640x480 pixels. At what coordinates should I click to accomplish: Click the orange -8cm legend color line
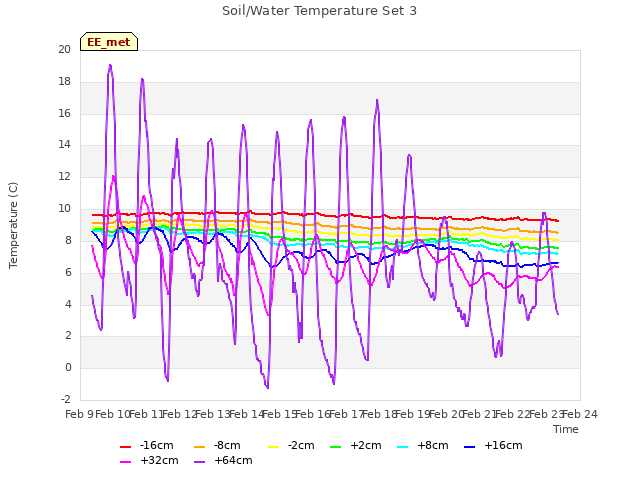click(200, 447)
